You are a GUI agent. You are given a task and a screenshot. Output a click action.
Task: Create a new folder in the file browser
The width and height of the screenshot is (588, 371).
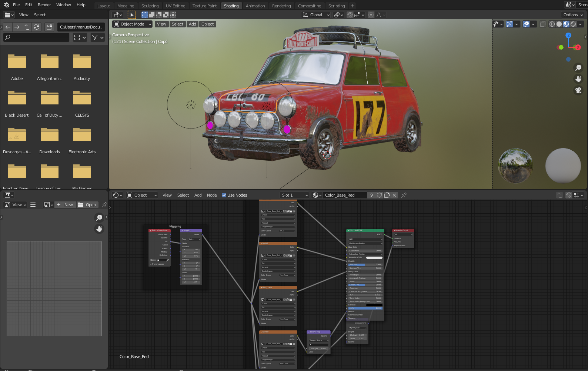49,27
